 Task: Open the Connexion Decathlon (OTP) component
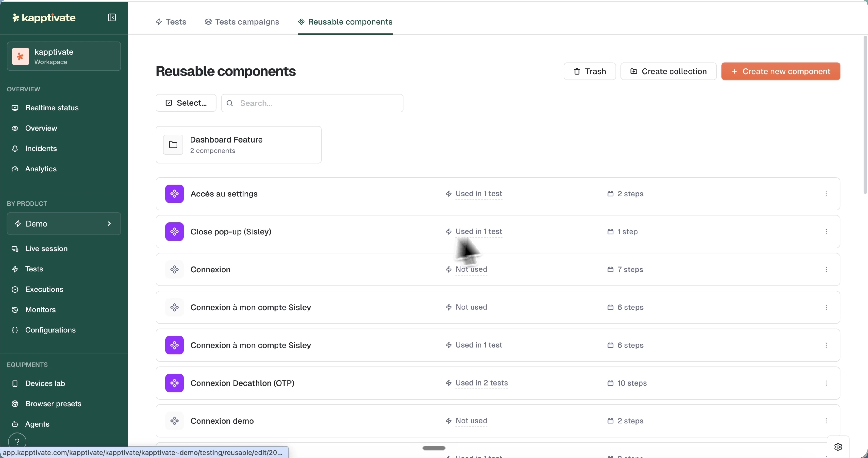[x=242, y=383]
